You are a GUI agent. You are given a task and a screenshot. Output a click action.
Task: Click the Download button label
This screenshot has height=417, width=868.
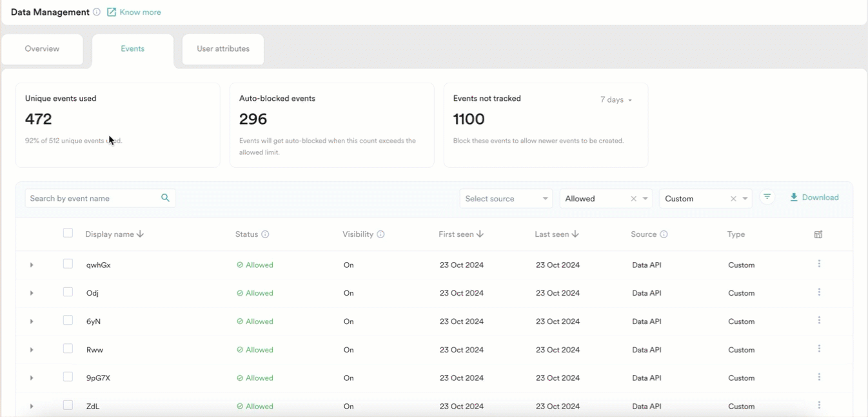[x=820, y=198]
